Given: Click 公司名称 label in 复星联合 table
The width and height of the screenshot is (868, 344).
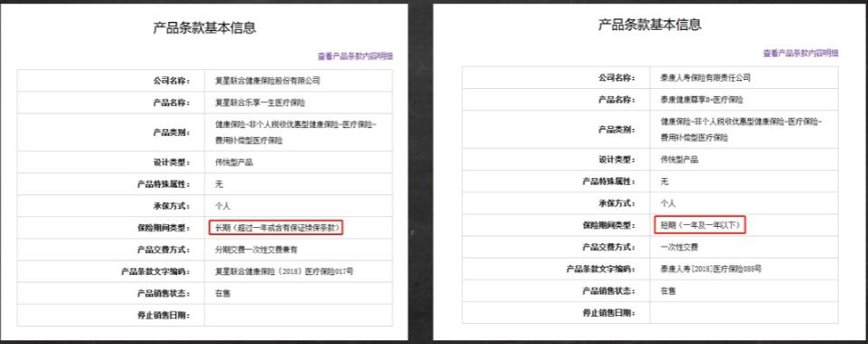Looking at the screenshot, I should 171,81.
